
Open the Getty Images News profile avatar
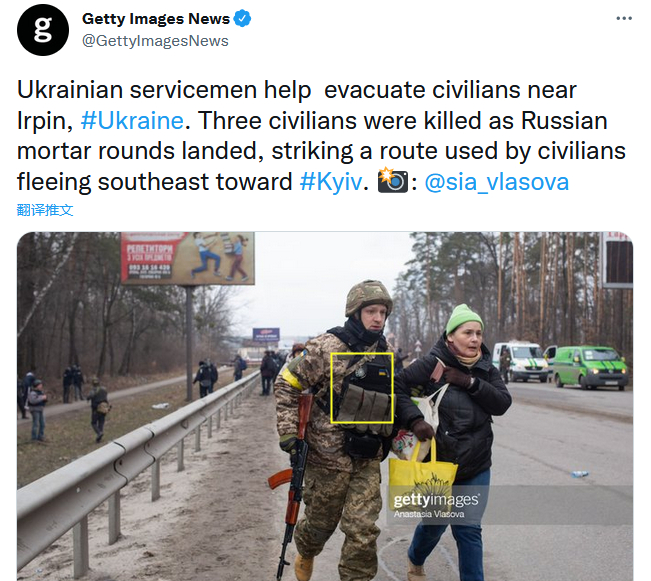(x=43, y=30)
